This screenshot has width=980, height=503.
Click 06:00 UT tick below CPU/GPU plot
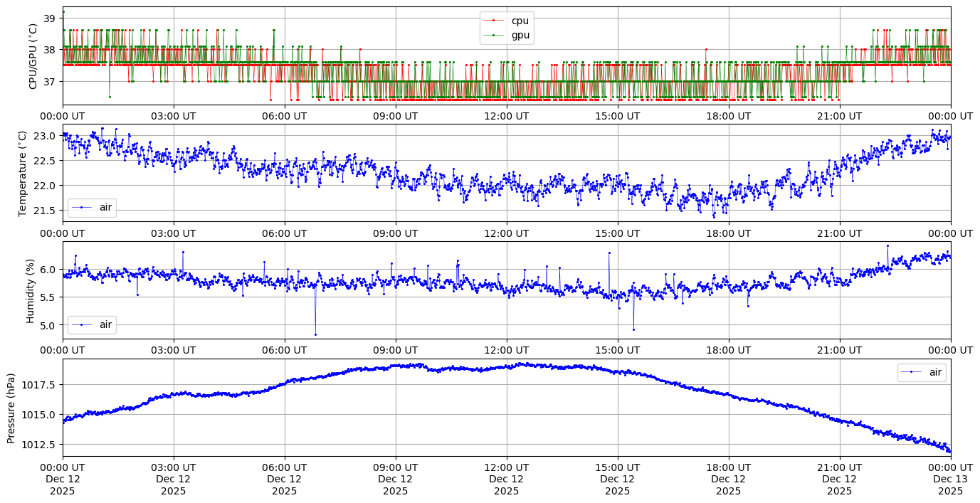click(285, 116)
